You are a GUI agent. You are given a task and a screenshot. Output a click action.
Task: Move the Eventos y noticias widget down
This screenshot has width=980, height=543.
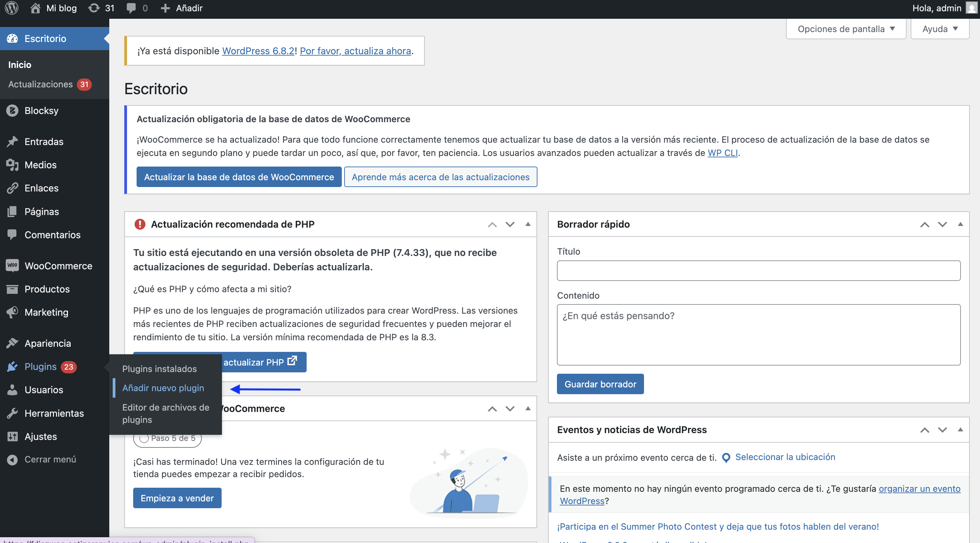click(x=942, y=430)
